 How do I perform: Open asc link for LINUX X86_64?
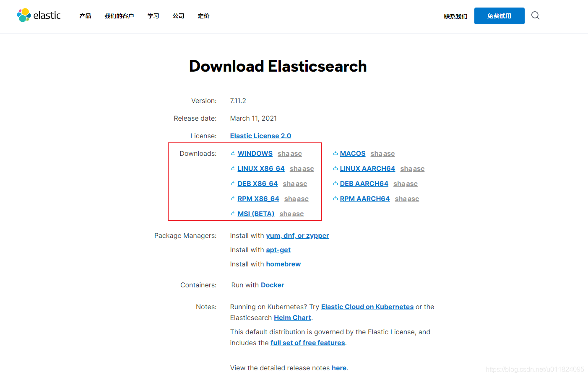click(308, 169)
